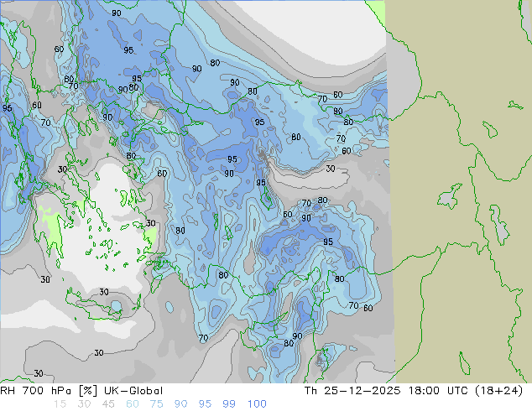Select the legend value 15

(x=60, y=404)
